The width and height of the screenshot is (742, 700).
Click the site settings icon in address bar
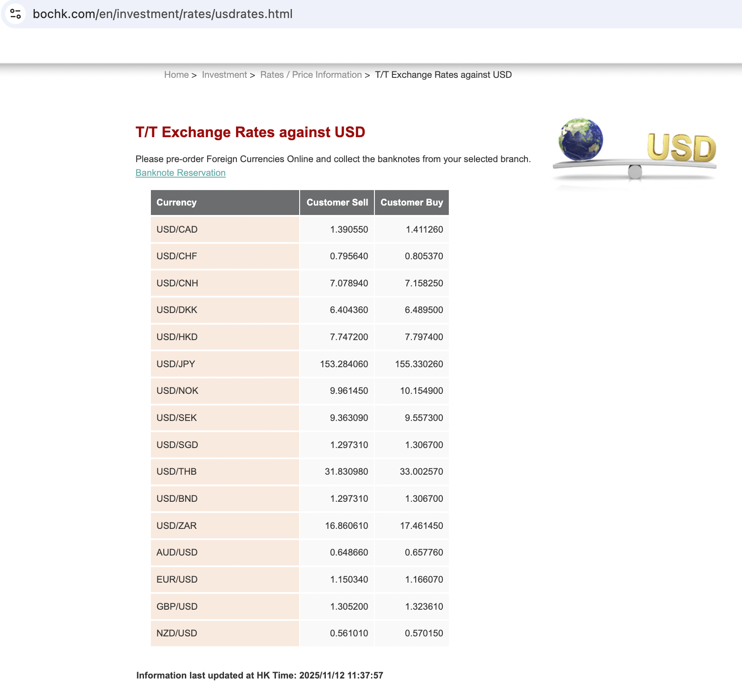[x=15, y=14]
